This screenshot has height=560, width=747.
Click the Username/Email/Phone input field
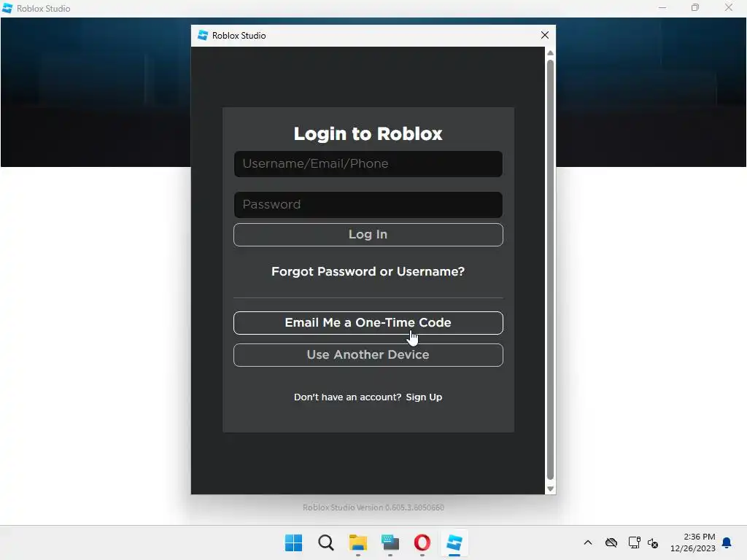coord(368,164)
